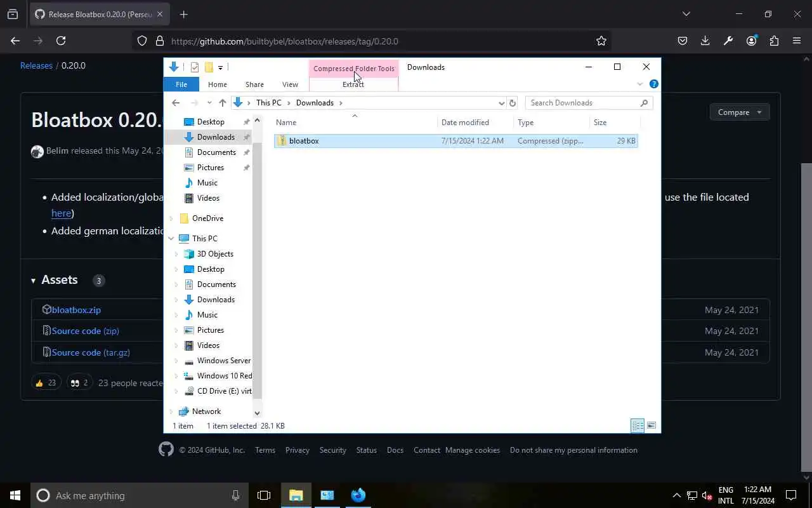
Task: Switch to the Share ribbon tab
Action: click(x=254, y=84)
